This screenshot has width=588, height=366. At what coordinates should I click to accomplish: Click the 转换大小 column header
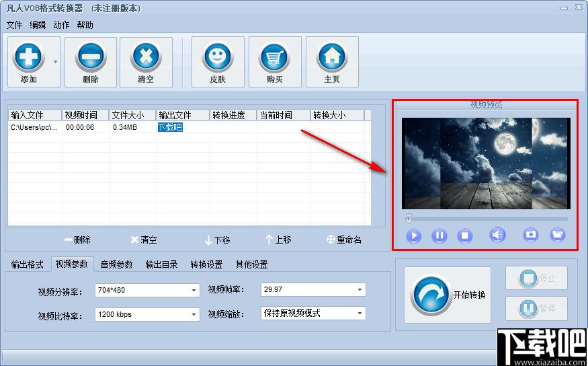[337, 115]
